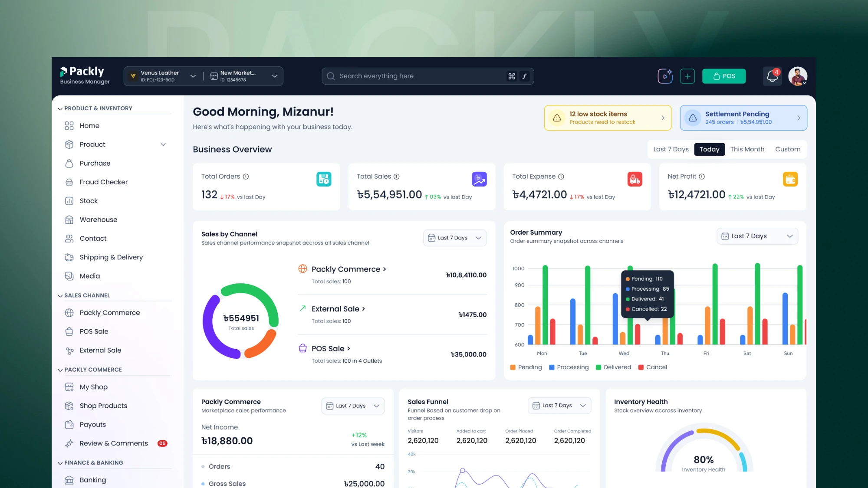Screen dimensions: 868x488
Task: Click the Home grid icon in sidebar
Action: pos(69,126)
